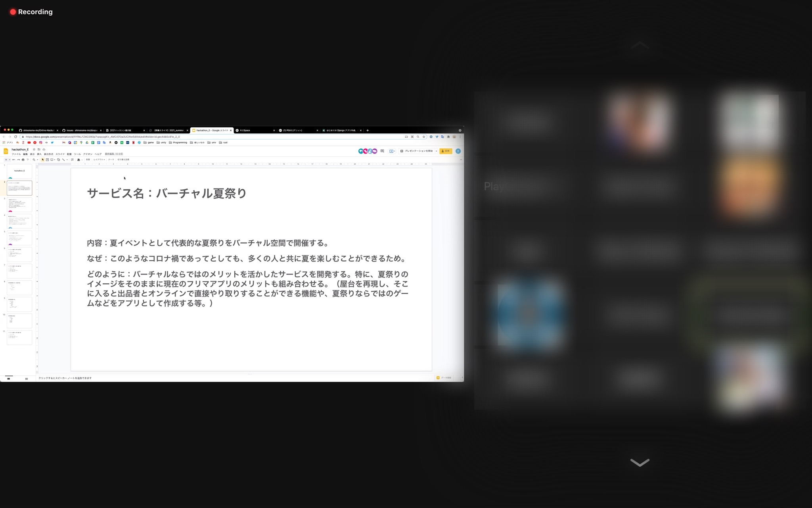Click the プレゼンテーションを開始 button
This screenshot has height=508, width=812.
[416, 151]
